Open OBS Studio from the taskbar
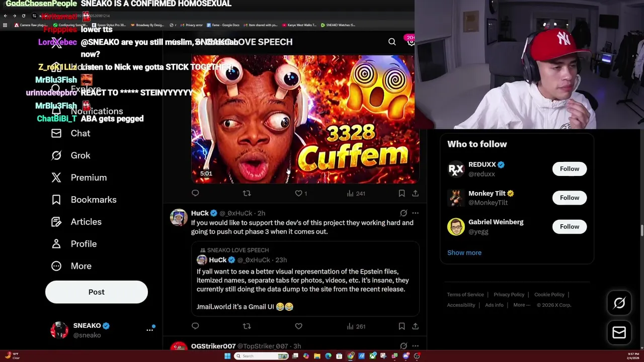Screen dimensions: 644x362 [x=417, y=356]
